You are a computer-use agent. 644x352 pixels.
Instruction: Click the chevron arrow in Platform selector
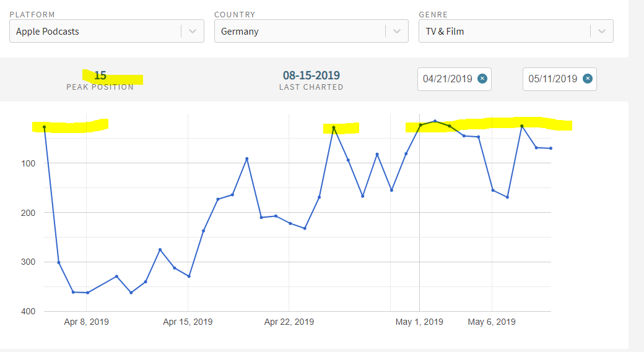(192, 31)
